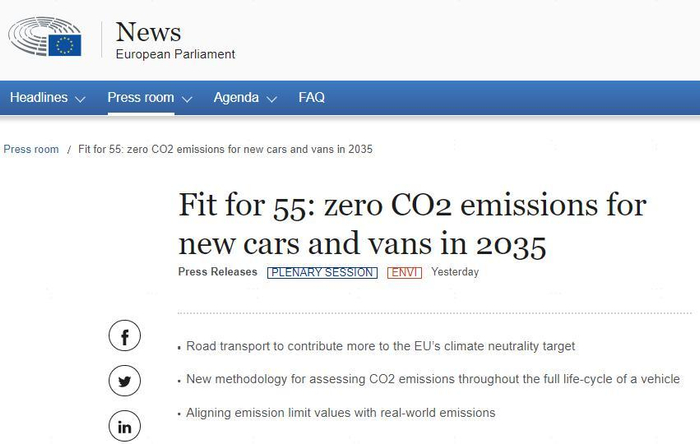Click the aligning emission limit bullet point

coord(341,412)
